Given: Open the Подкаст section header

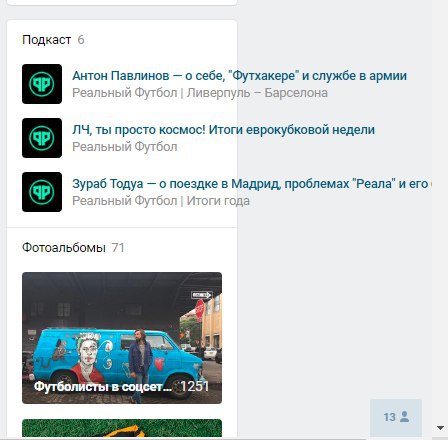Looking at the screenshot, I should coord(46,40).
